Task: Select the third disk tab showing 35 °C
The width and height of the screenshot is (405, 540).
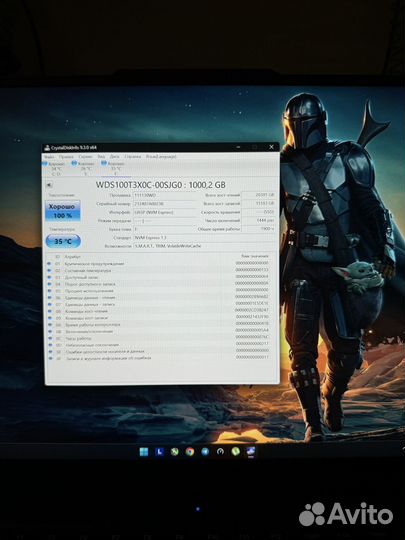Action: pos(113,169)
